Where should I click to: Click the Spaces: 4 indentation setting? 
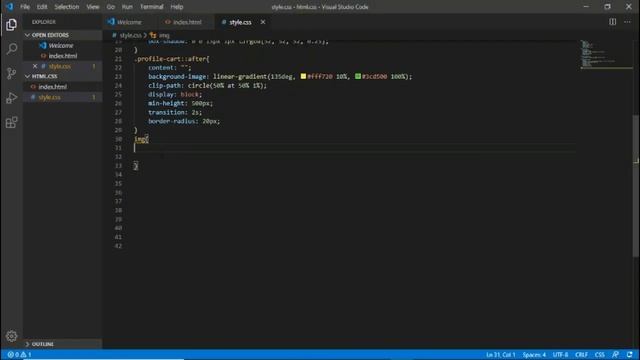(534, 355)
